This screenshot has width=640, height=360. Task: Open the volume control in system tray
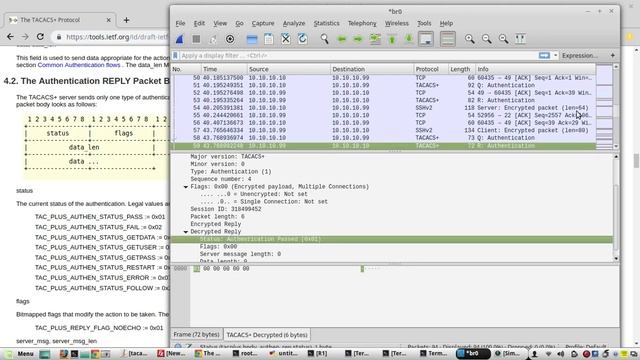(x=561, y=354)
